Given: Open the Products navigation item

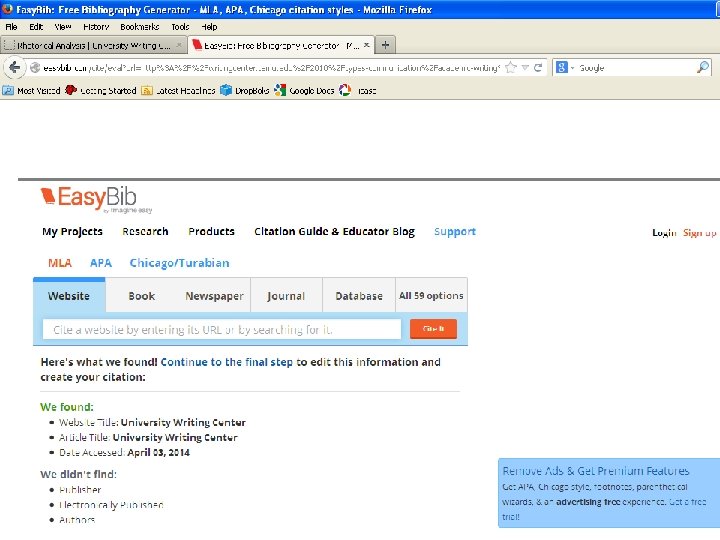Looking at the screenshot, I should 211,231.
